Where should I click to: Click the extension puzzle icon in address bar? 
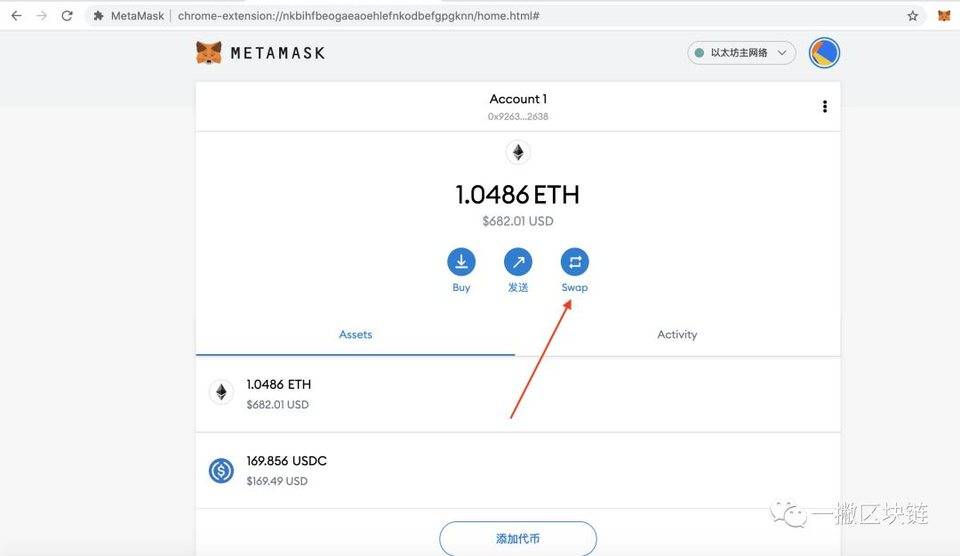[98, 16]
